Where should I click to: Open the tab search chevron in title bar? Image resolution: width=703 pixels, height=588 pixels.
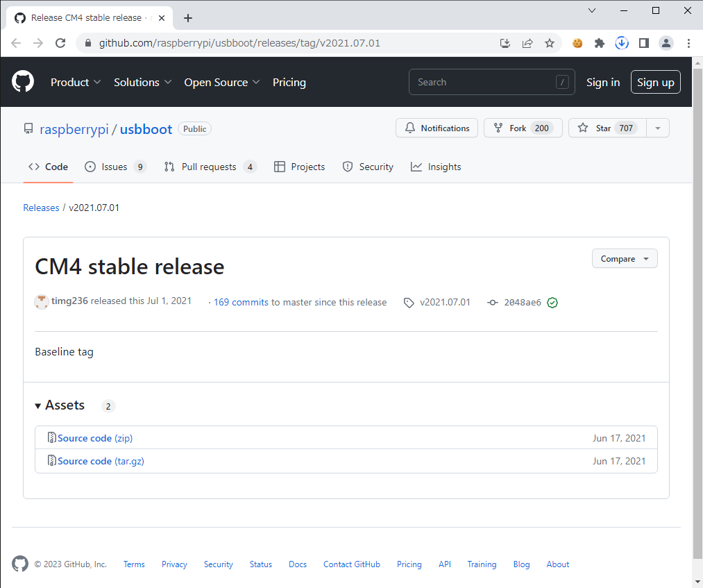(592, 10)
